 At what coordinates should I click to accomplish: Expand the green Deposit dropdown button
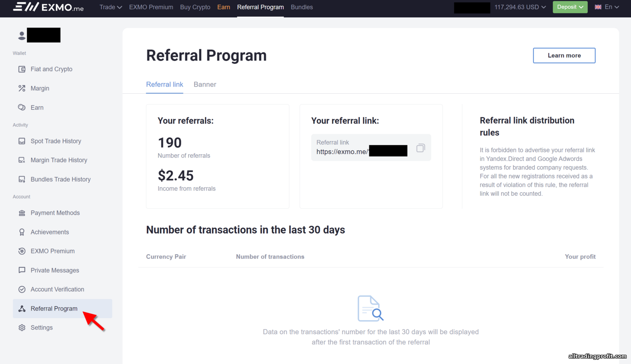(x=570, y=7)
